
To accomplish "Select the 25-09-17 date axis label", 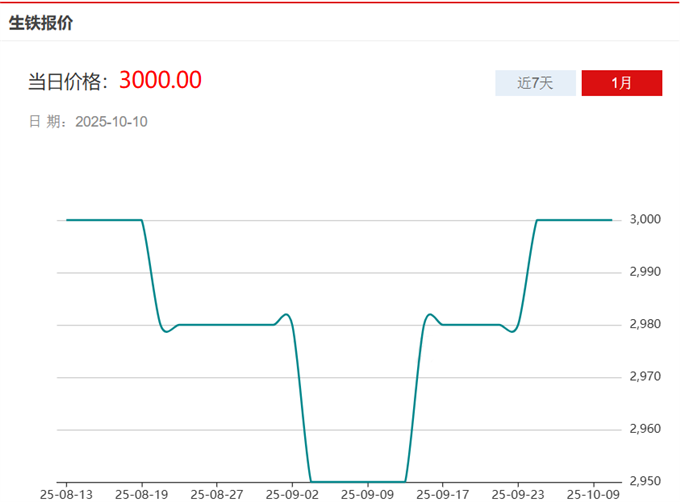I will pyautogui.click(x=442, y=494).
